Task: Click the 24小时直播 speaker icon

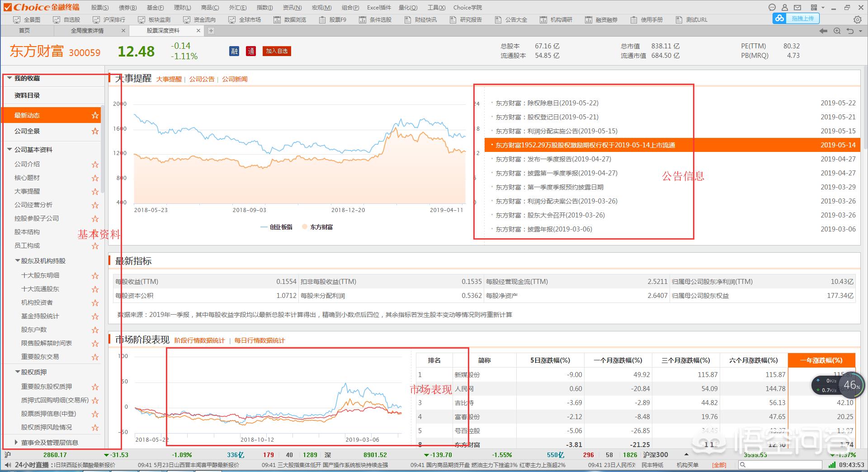Action: pos(8,465)
